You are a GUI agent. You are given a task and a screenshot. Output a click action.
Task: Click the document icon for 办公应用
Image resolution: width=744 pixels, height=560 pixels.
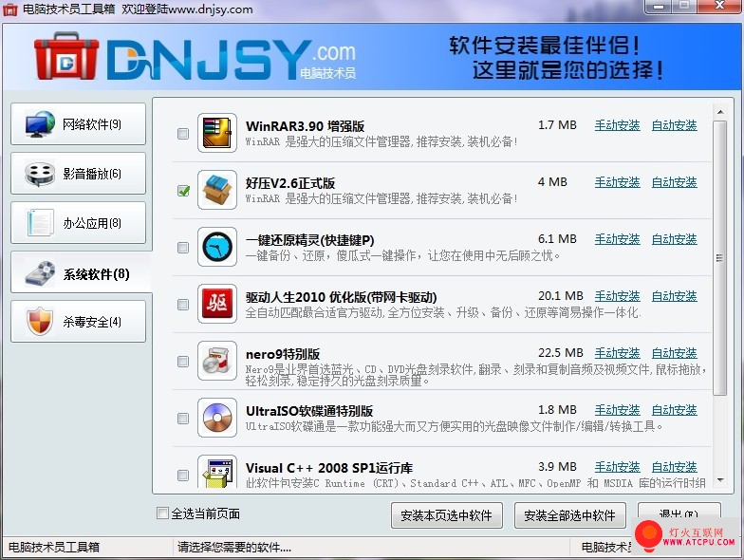point(40,222)
